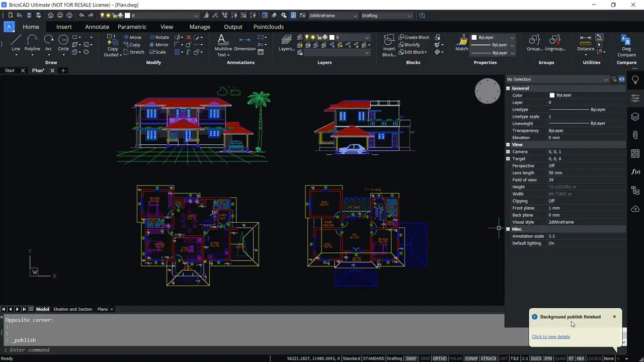Toggle ORTHO mode in status bar

[x=439, y=358]
